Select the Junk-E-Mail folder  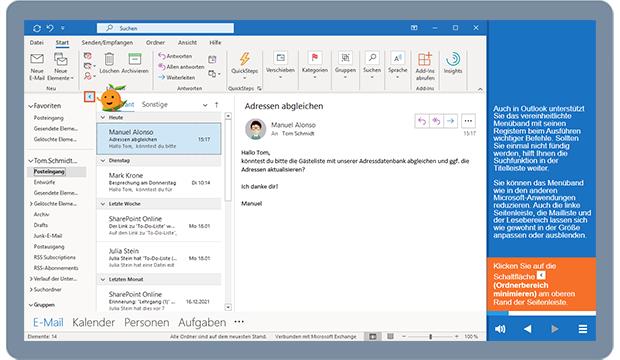click(48, 235)
